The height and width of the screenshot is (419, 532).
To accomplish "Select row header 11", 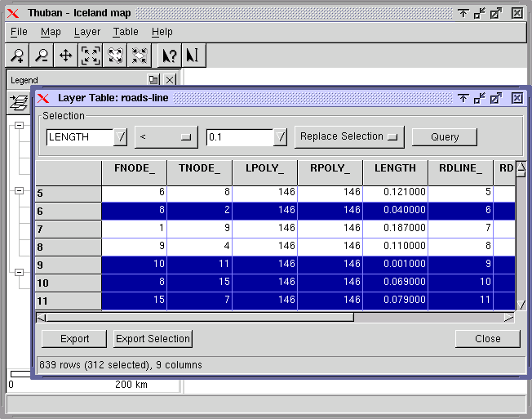I will pyautogui.click(x=69, y=301).
